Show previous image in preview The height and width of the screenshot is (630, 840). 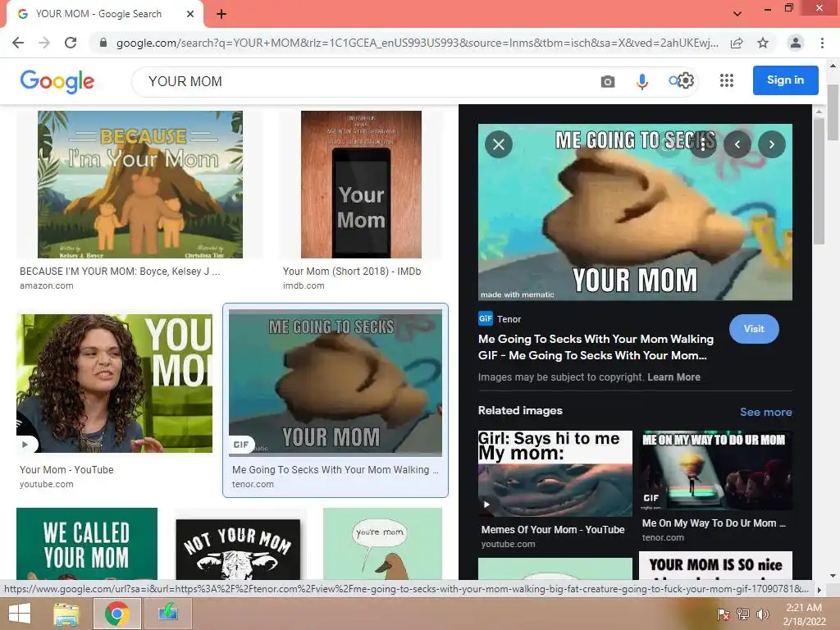737,144
